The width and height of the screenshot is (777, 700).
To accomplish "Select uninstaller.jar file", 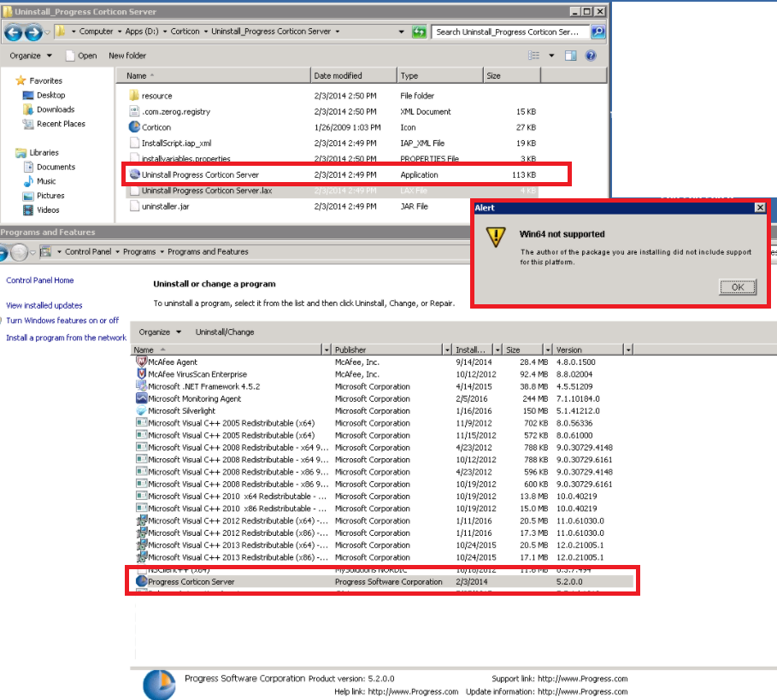I will point(166,207).
